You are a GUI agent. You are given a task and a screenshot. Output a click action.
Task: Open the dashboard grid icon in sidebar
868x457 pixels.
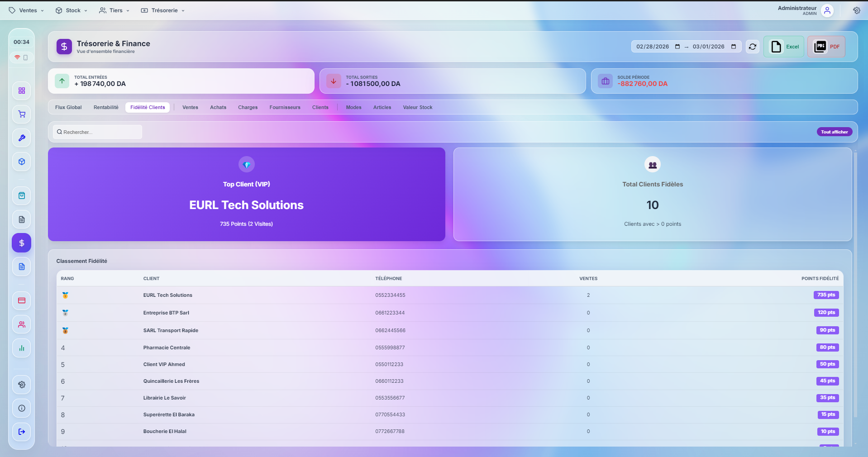coord(21,90)
